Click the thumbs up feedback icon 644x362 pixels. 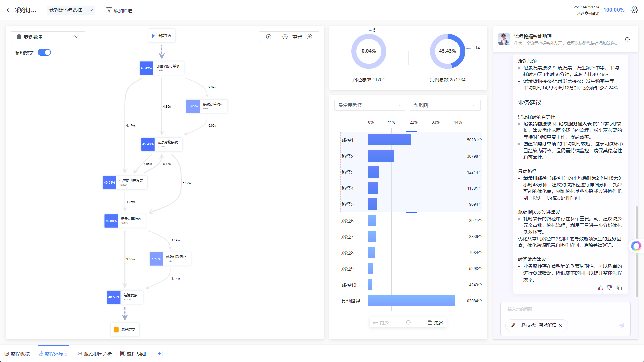(601, 288)
